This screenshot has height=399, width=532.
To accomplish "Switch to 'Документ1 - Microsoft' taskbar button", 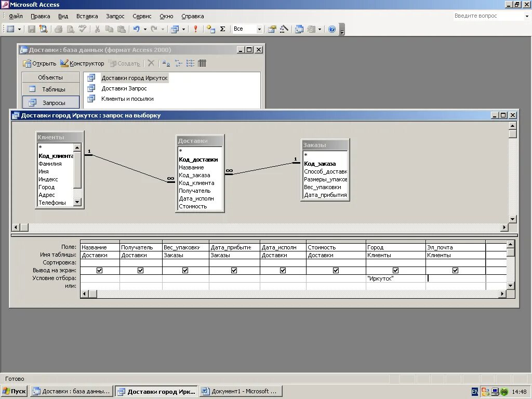I will [241, 391].
